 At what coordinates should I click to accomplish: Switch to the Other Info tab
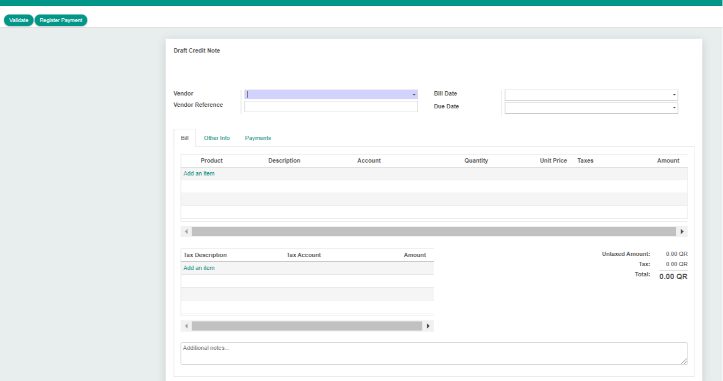point(217,138)
